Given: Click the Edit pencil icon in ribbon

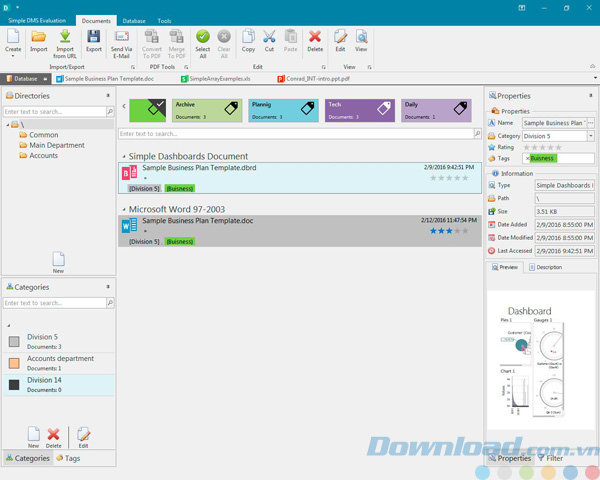Looking at the screenshot, I should click(x=340, y=36).
